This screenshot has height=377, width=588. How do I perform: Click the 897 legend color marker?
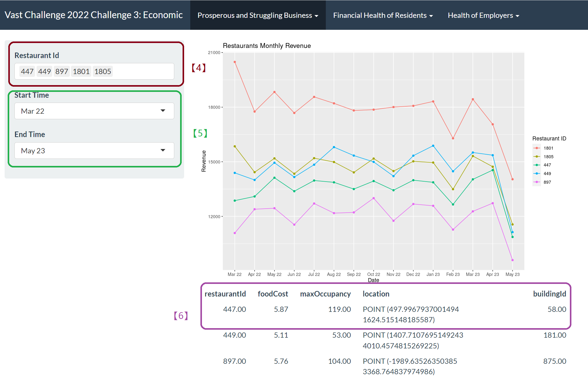coord(537,182)
